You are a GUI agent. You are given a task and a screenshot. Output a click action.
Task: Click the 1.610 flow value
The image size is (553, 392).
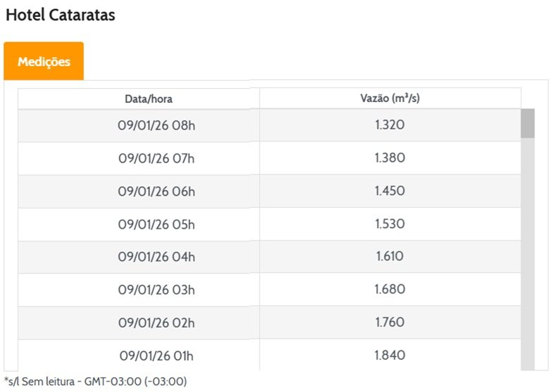390,257
